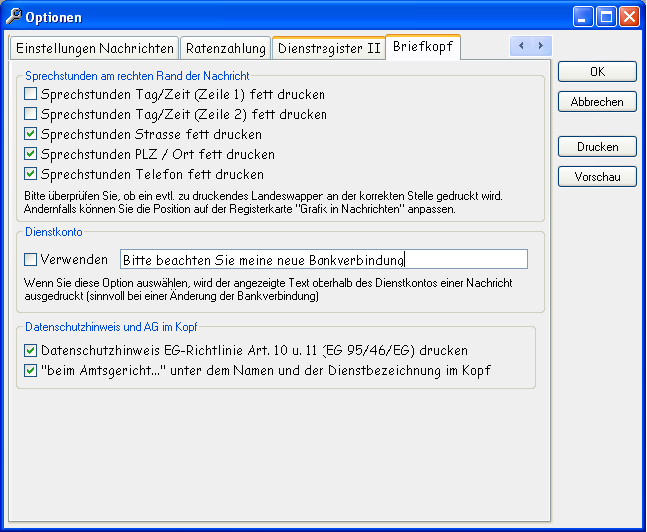This screenshot has height=532, width=647.
Task: Check Sprechstunden Tag/Zeit (Zeile 2) fett drucken
Action: coord(31,115)
